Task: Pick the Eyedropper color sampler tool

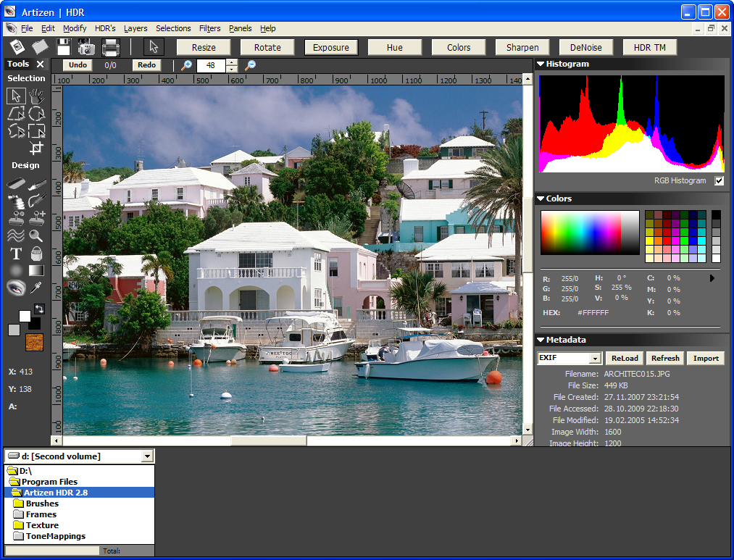Action: pos(36,288)
